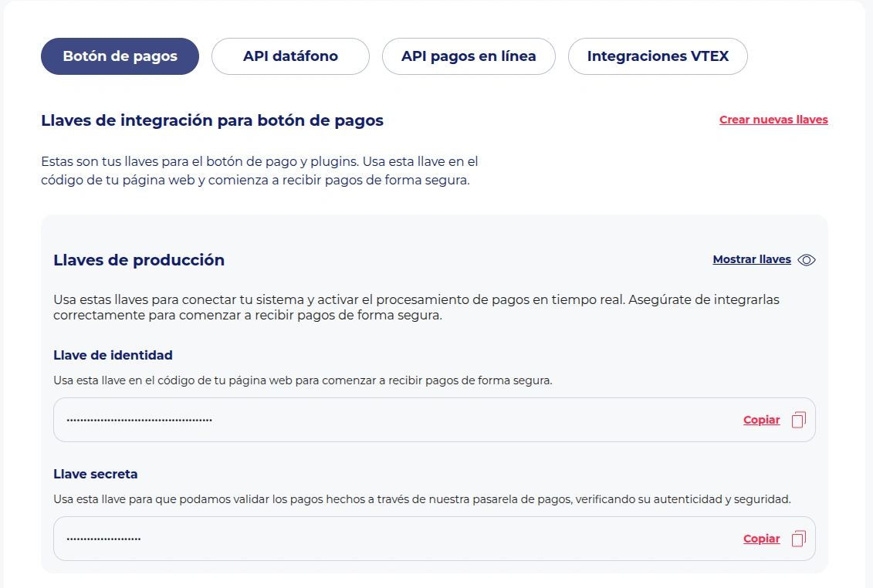Show the masked Llave secreta using the eye toggle
The image size is (873, 588).
(x=807, y=259)
